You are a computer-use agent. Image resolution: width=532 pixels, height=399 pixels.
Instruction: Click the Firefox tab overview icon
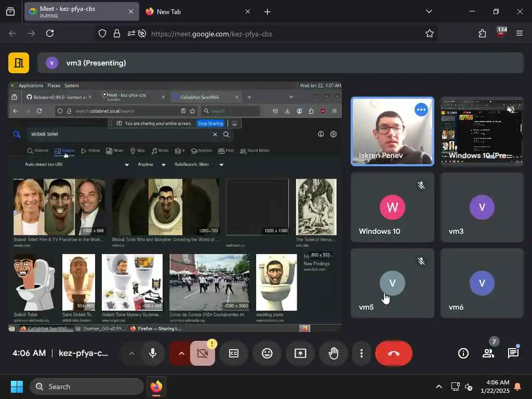coord(10,12)
